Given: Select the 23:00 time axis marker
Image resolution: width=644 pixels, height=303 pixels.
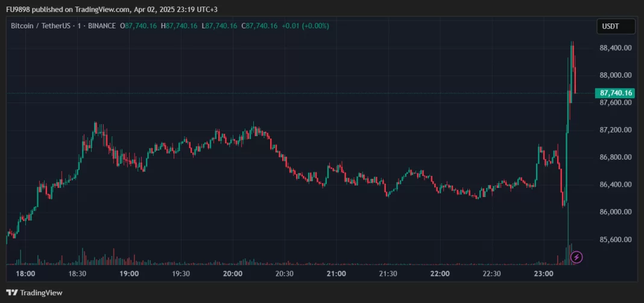Looking at the screenshot, I should [543, 273].
